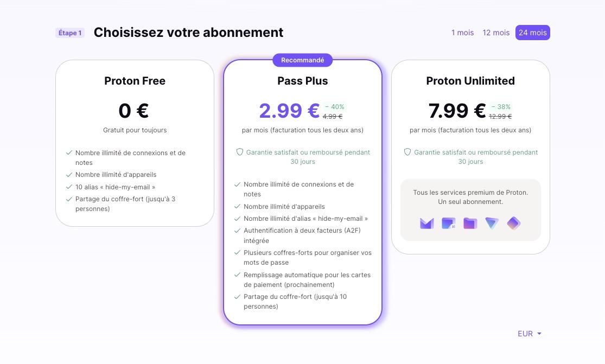
Task: Choose the Proton Unlimited plan title
Action: [470, 81]
